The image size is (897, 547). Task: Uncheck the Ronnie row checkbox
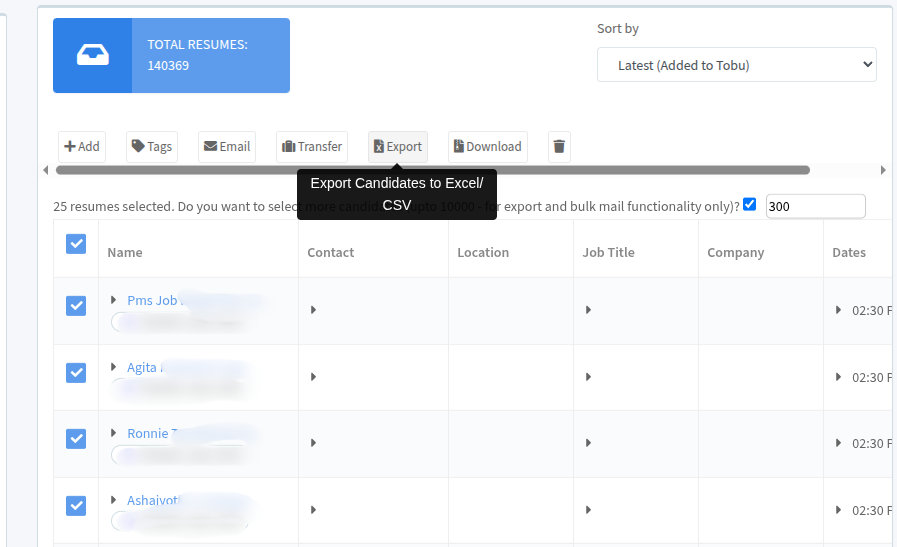(x=76, y=439)
